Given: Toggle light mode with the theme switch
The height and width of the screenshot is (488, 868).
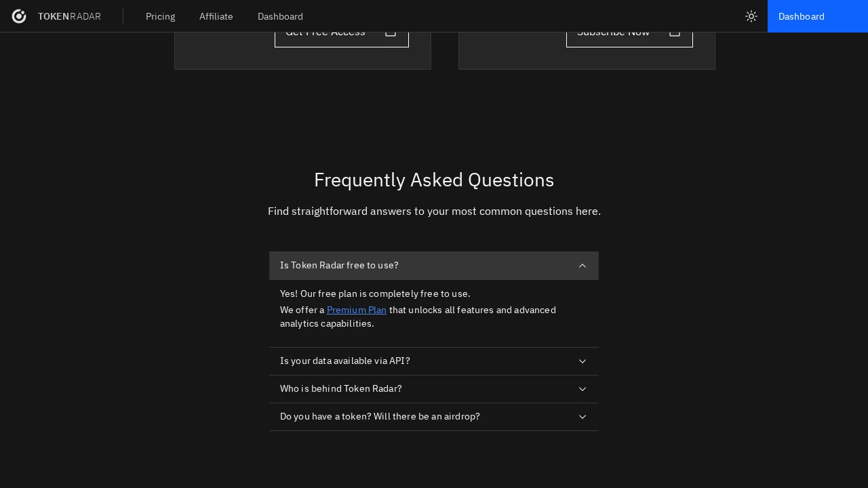Looking at the screenshot, I should pyautogui.click(x=751, y=16).
